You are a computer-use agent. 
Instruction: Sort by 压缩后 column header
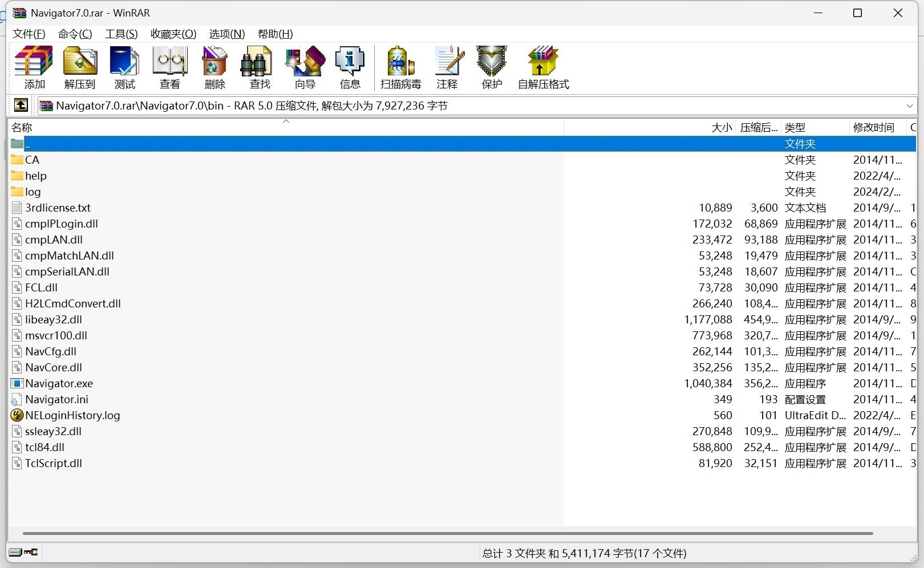759,127
